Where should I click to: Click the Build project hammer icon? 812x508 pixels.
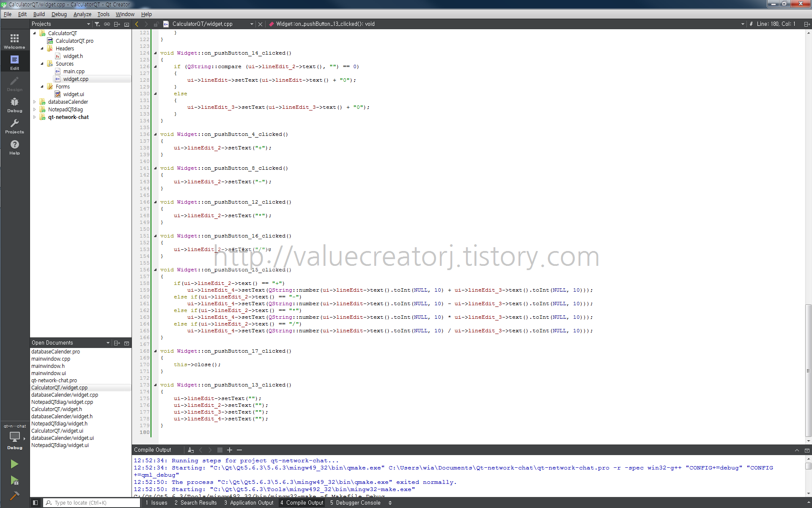click(x=14, y=495)
